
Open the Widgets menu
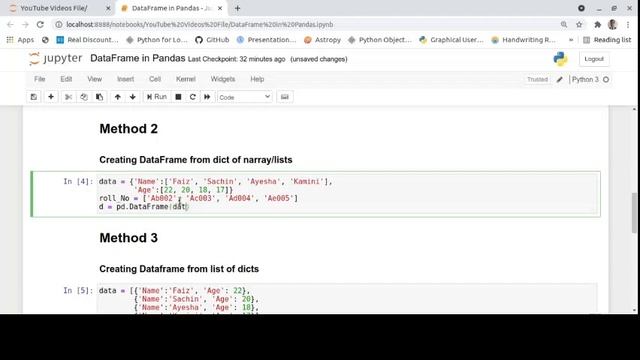pyautogui.click(x=223, y=79)
